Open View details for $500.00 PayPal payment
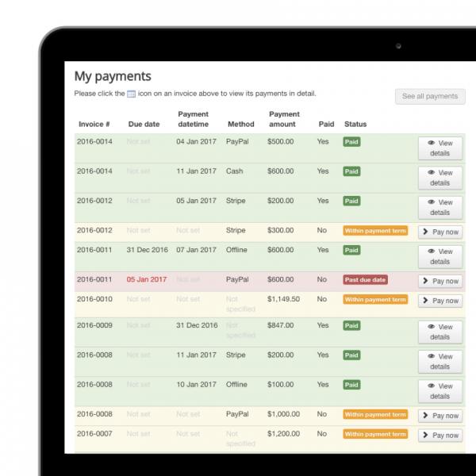476x476 pixels. (440, 148)
